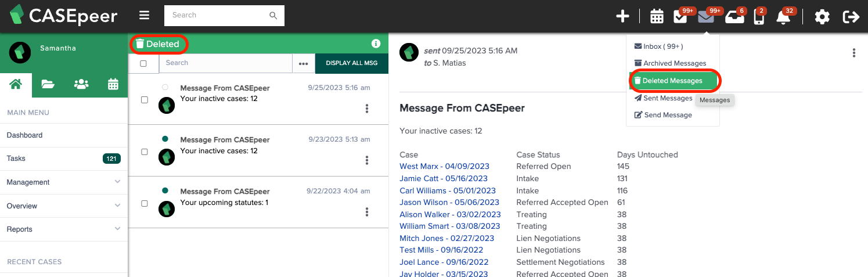
Task: Open the mobile phone icon with badge
Action: click(x=758, y=17)
